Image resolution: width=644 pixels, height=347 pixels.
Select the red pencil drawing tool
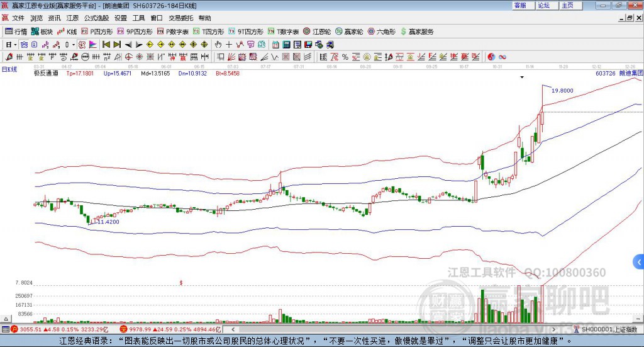pyautogui.click(x=9, y=57)
